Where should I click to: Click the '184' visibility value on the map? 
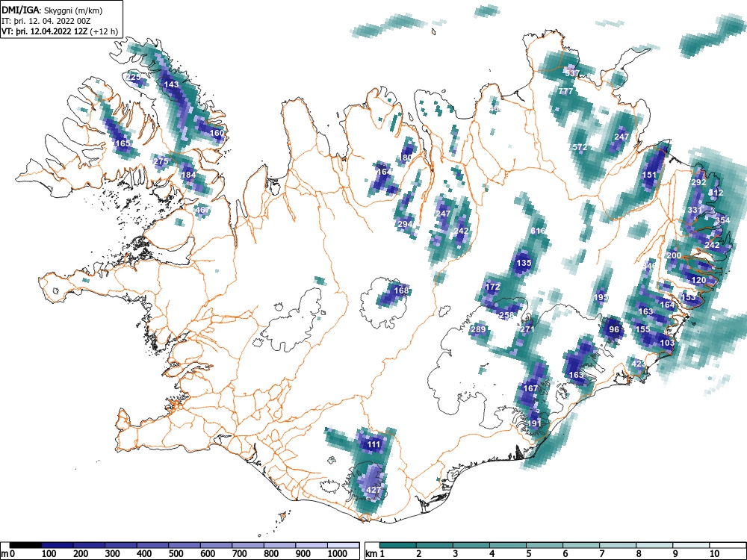click(x=189, y=175)
